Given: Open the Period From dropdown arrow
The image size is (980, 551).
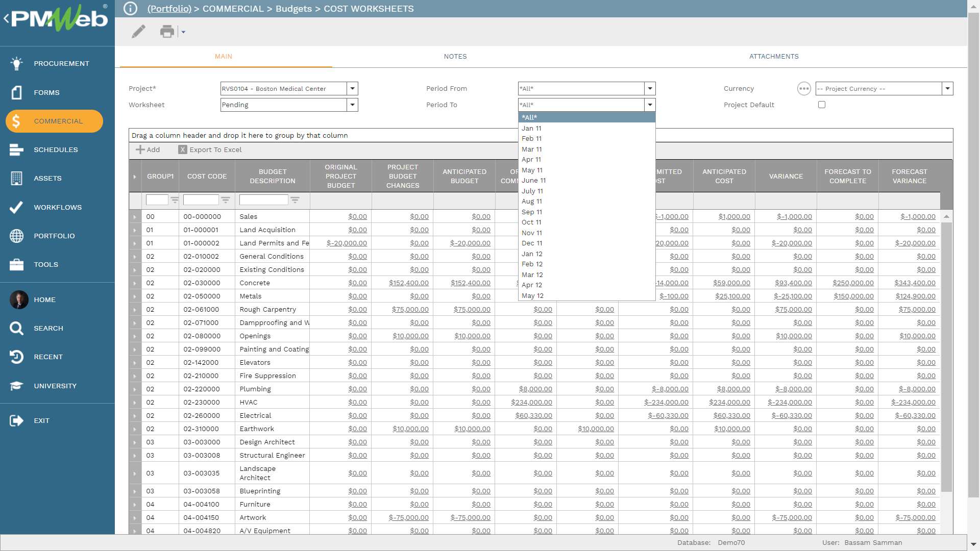Looking at the screenshot, I should click(650, 89).
